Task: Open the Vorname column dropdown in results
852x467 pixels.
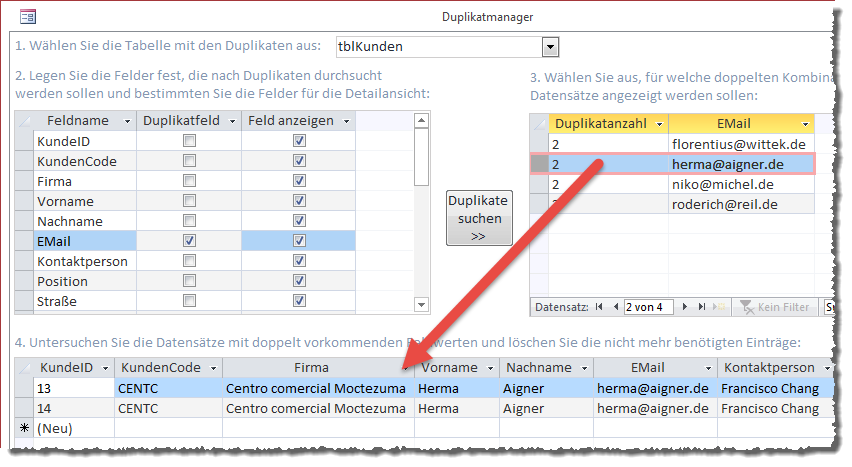Action: point(490,369)
